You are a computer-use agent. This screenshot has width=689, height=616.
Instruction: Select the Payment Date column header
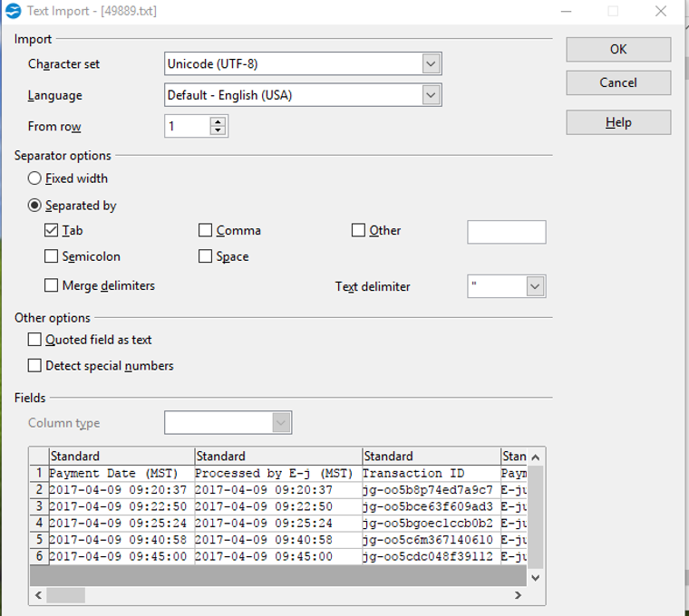coord(121,457)
